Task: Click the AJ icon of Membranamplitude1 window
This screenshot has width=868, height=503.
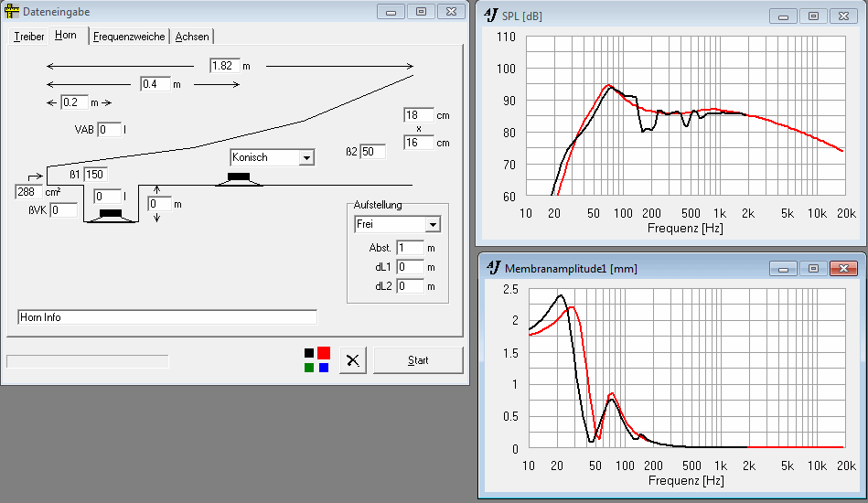Action: click(493, 268)
